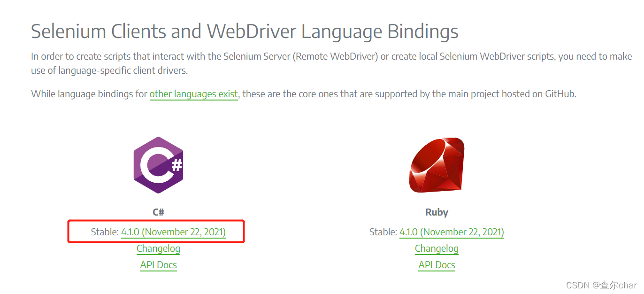Click the "Ruby" heading below the gem
Image resolution: width=644 pixels, height=294 pixels.
(437, 212)
